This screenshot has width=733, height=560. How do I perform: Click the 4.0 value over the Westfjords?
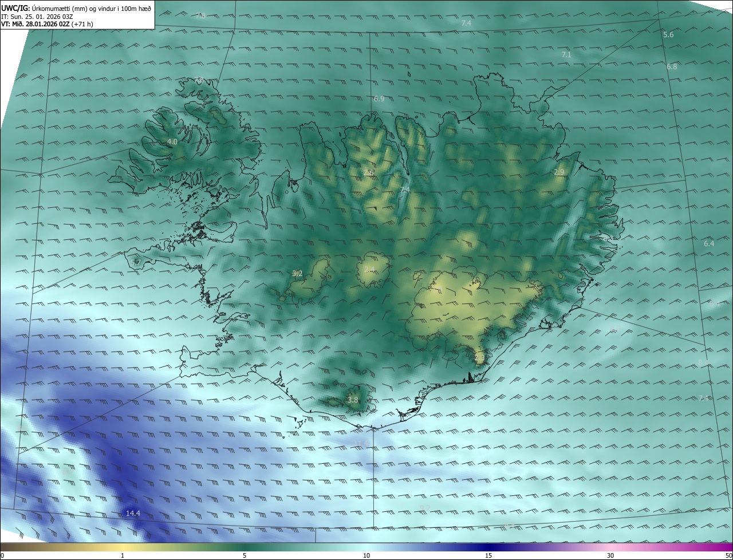pyautogui.click(x=172, y=141)
